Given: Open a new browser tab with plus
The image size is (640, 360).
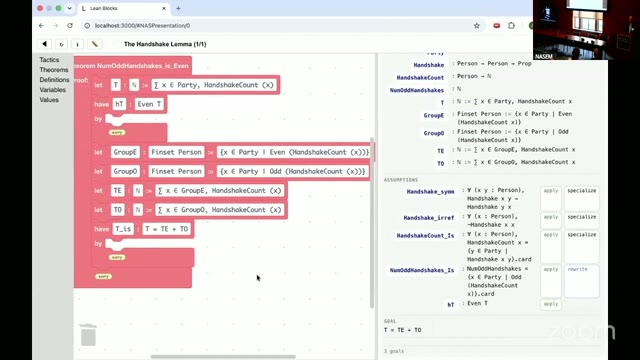Looking at the screenshot, I should 178,8.
